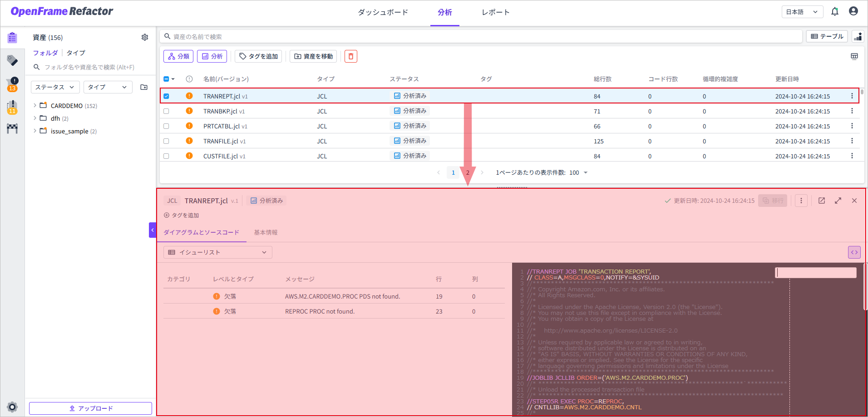Open more options for TRANFILE.jcl row

[852, 141]
